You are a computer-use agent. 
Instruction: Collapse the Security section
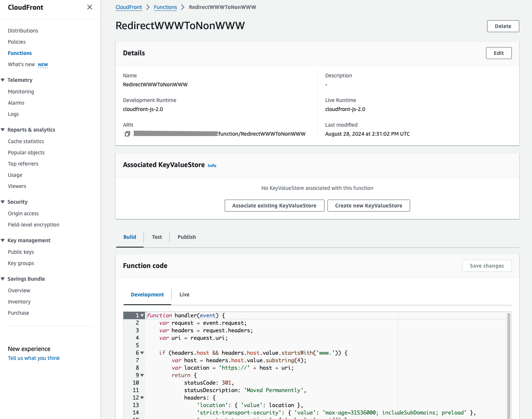coord(3,202)
